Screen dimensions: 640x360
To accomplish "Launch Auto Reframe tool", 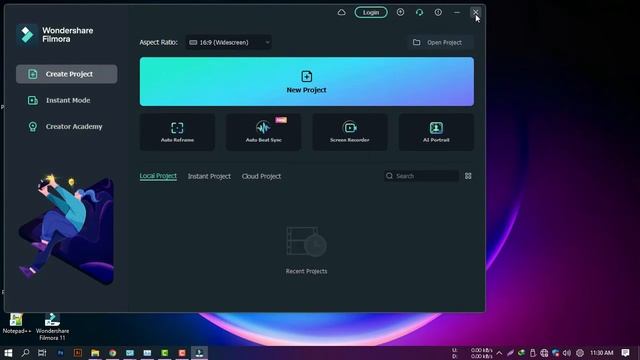I will point(177,132).
